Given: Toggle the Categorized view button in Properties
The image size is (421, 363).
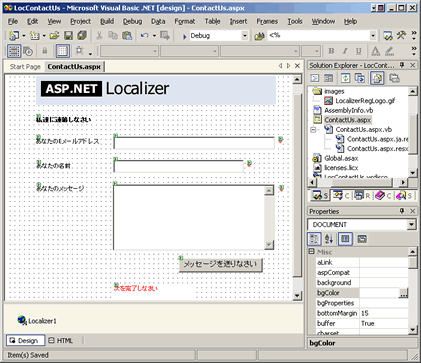Looking at the screenshot, I should (314, 239).
